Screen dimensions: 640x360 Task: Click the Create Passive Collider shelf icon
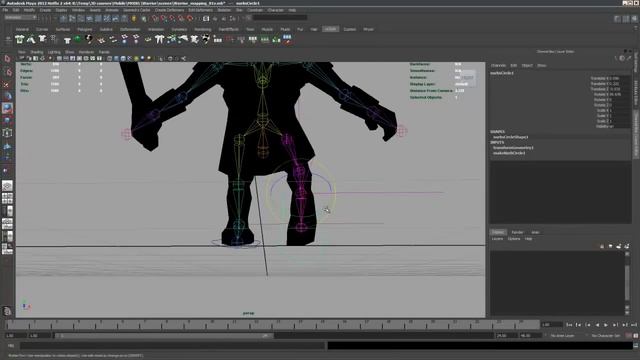pyautogui.click(x=31, y=39)
